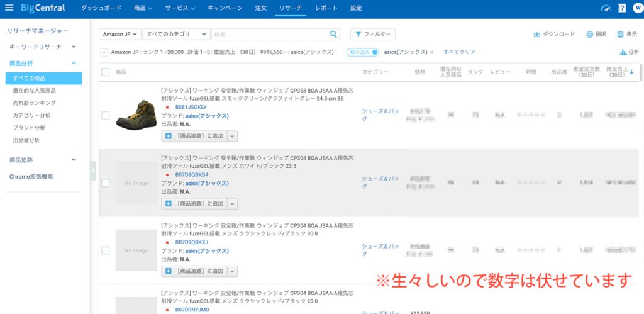Open カテゴリー分析 in sidebar
The image size is (644, 314).
click(31, 116)
